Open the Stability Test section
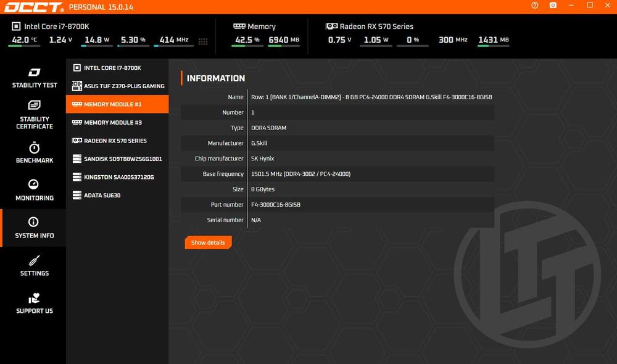The height and width of the screenshot is (364, 617). click(34, 78)
